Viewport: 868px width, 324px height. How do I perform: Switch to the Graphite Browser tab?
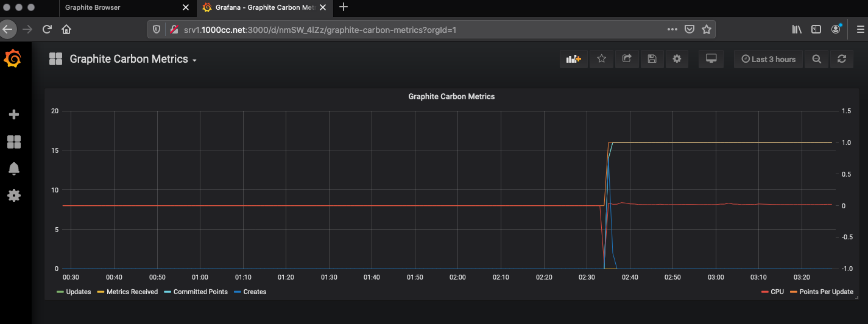(93, 7)
